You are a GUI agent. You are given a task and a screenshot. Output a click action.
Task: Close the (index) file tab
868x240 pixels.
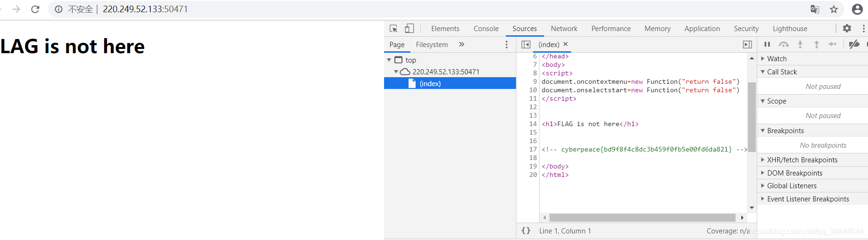pyautogui.click(x=565, y=44)
